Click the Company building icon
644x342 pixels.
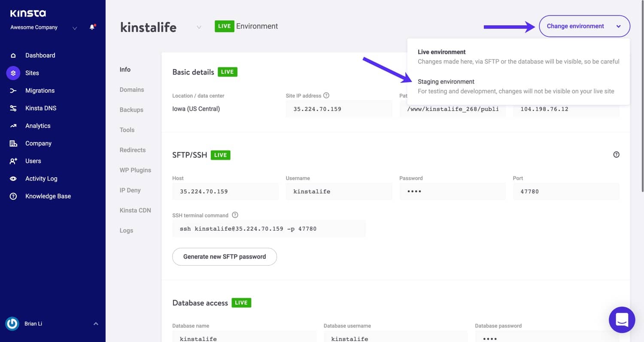[13, 143]
